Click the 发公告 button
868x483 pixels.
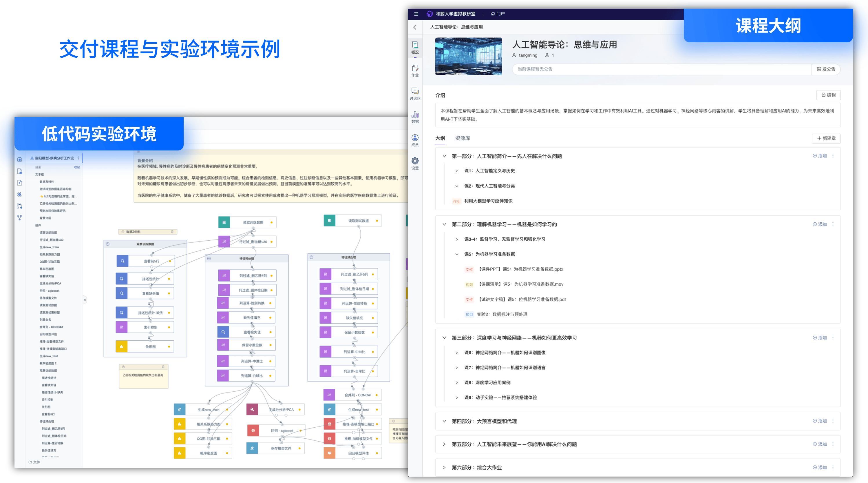click(826, 69)
